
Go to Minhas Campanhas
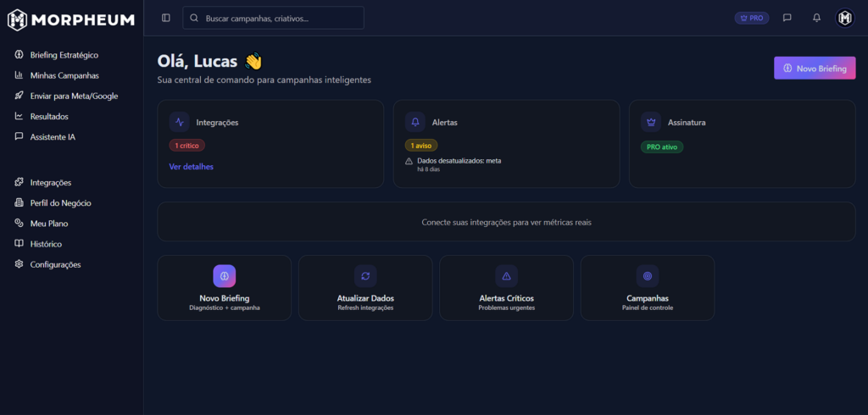(64, 75)
